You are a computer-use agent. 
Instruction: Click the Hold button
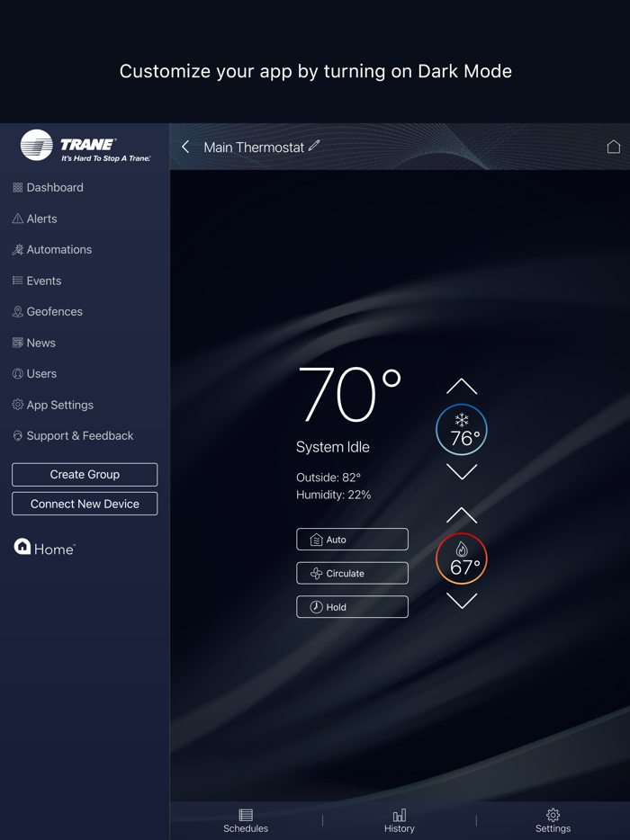coord(352,607)
